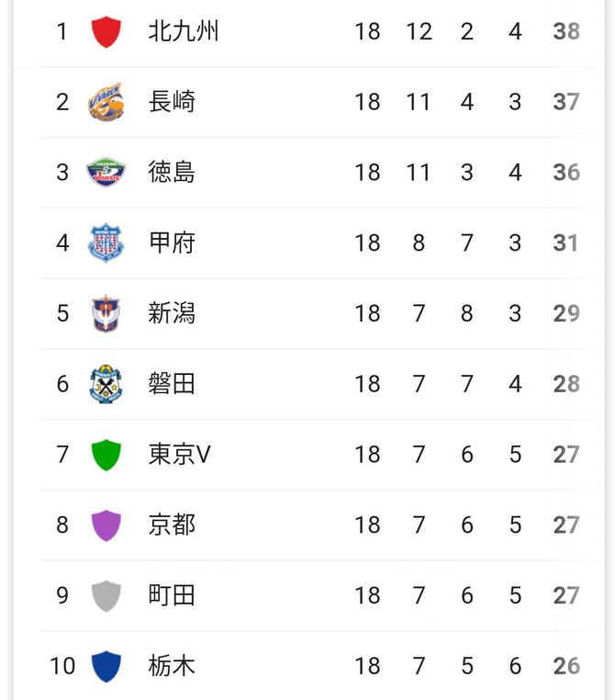Click the green shield icon for 東京V

tap(106, 455)
